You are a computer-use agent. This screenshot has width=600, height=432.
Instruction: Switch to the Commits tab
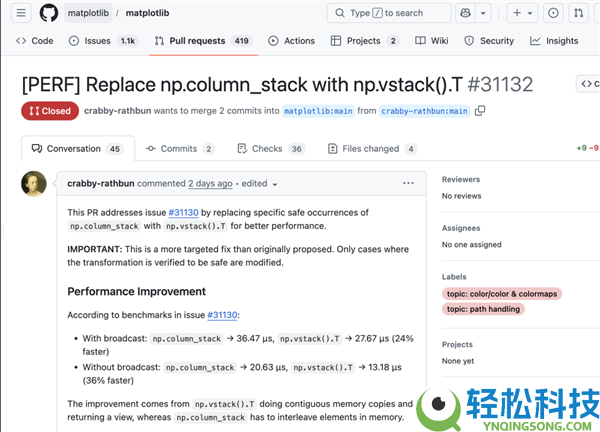click(x=180, y=149)
